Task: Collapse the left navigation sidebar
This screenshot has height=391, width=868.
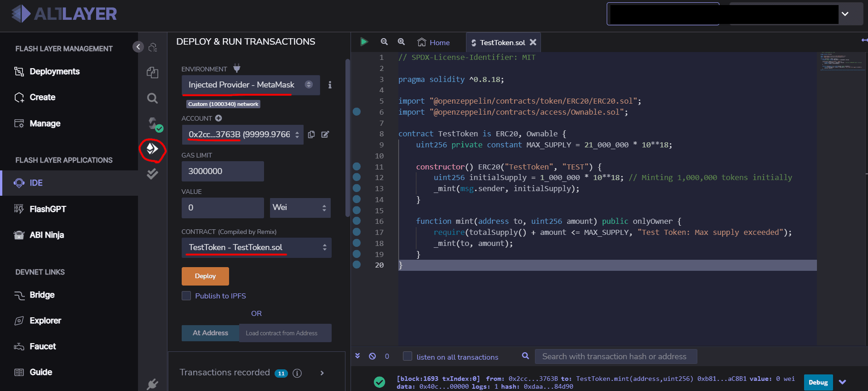Action: 138,47
